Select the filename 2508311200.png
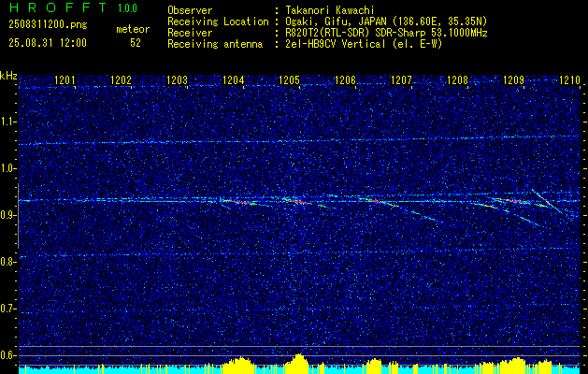The image size is (588, 374). point(48,25)
